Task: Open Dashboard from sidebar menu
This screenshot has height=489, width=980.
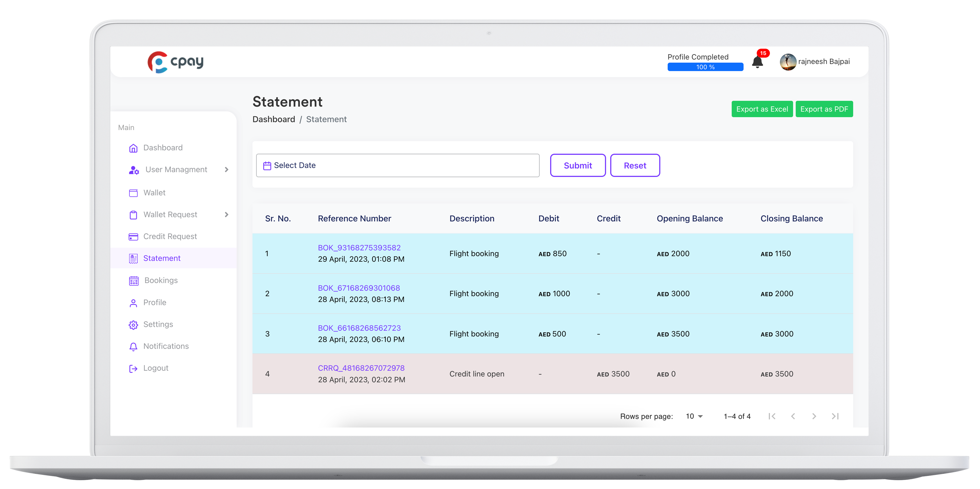Action: click(x=163, y=148)
